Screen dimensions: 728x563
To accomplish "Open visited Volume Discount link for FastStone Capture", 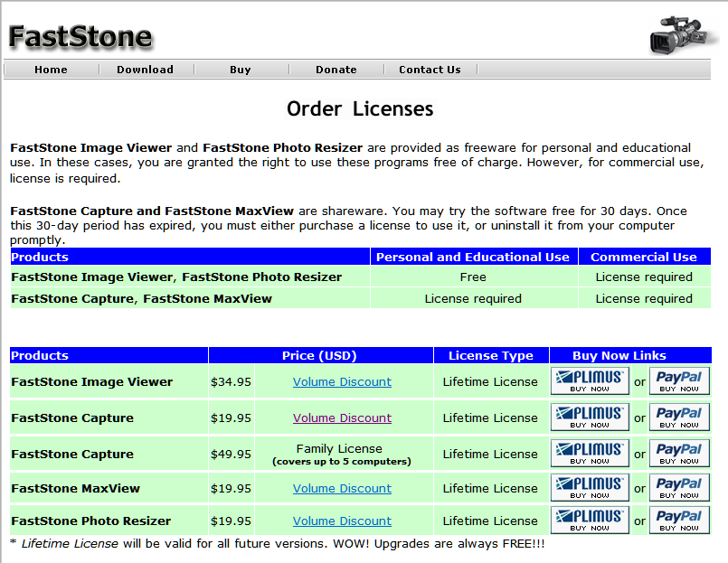I will [x=342, y=418].
